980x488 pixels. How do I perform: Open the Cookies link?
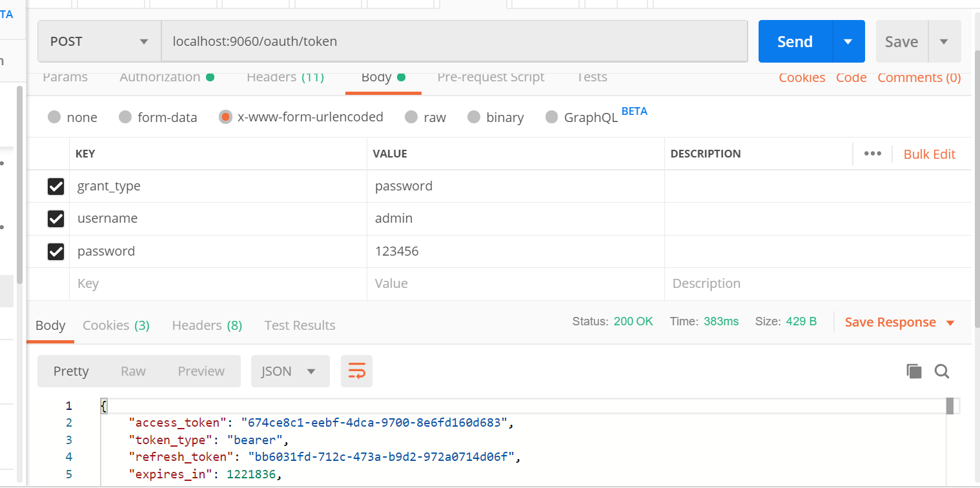[802, 77]
